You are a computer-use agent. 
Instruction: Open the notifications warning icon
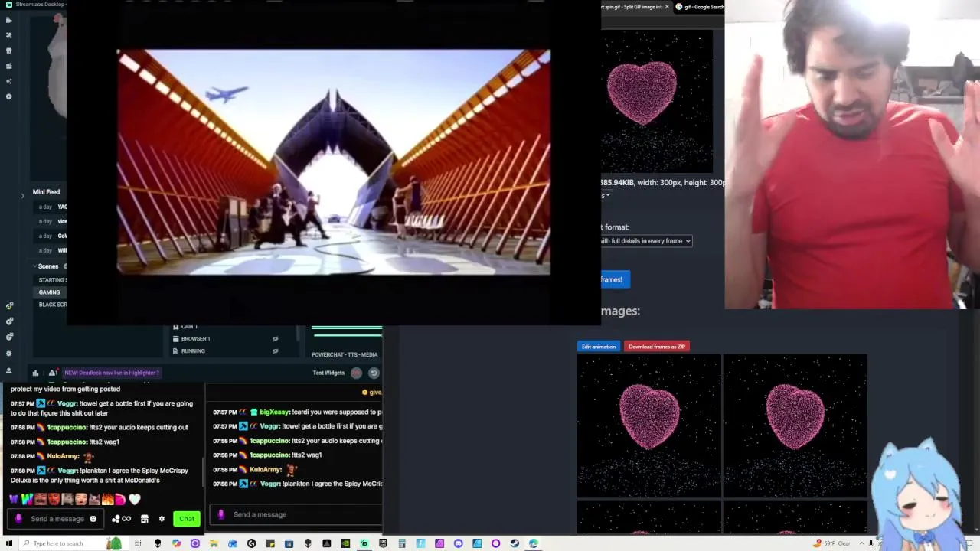pos(52,373)
